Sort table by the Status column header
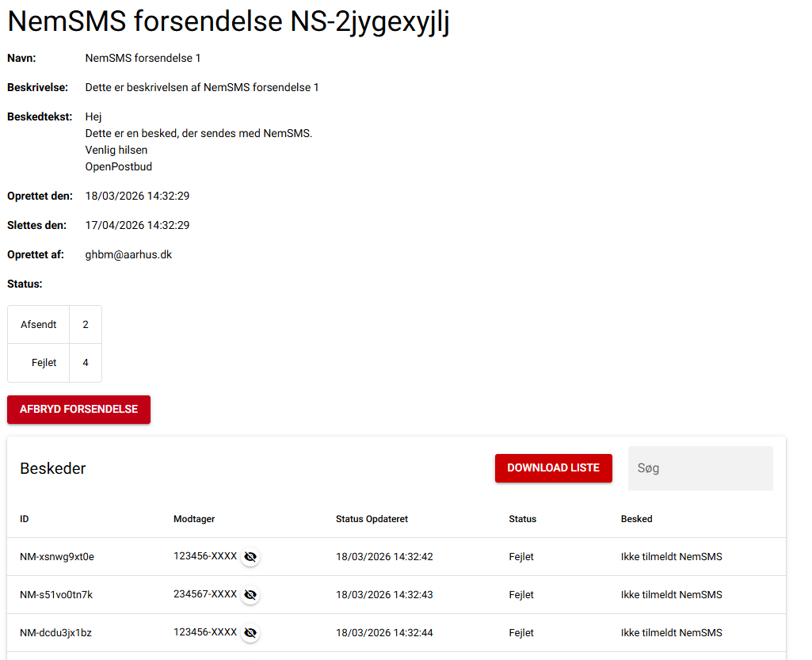Viewport: 812px width, 660px height. pyautogui.click(x=522, y=519)
